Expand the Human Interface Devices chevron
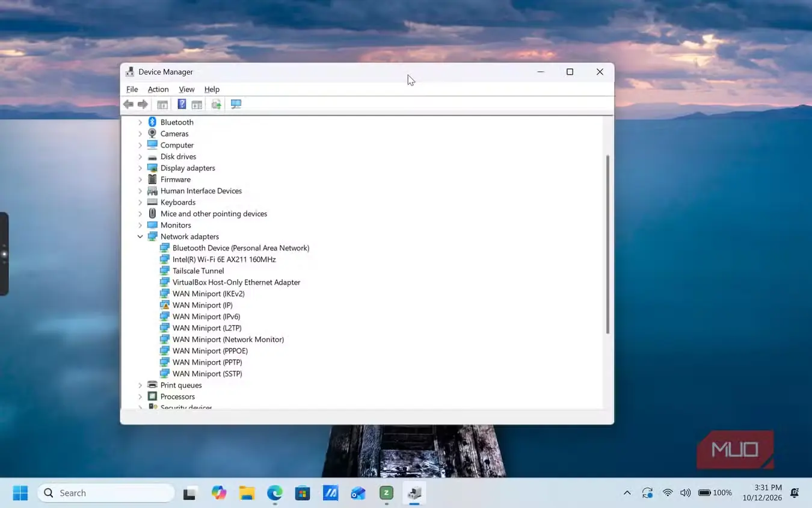 point(140,191)
